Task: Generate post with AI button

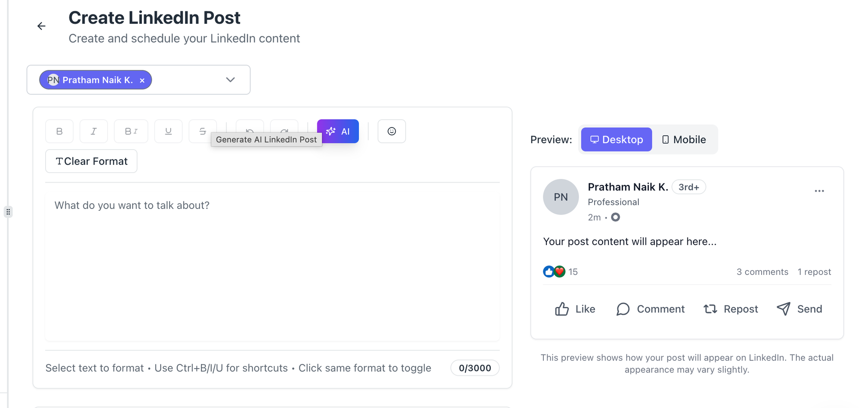Action: pyautogui.click(x=338, y=131)
